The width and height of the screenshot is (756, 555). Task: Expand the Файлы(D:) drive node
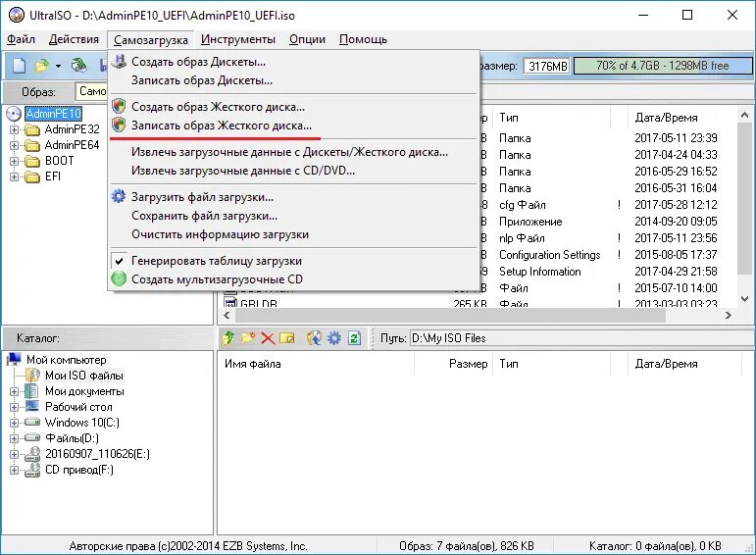[14, 438]
